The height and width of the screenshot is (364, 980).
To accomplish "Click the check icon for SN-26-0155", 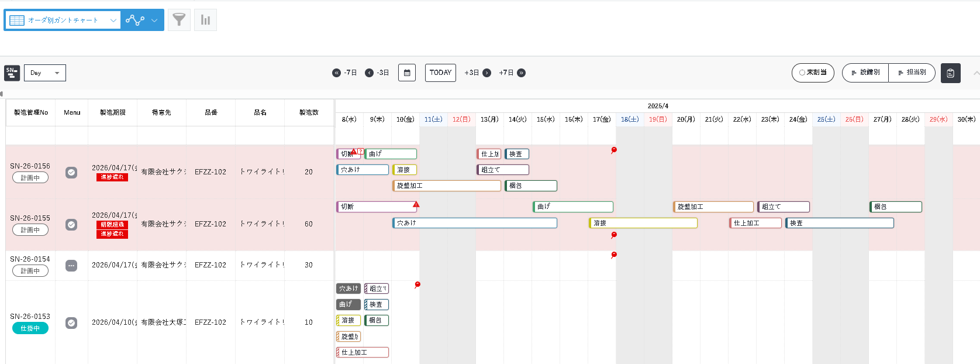I will 71,224.
